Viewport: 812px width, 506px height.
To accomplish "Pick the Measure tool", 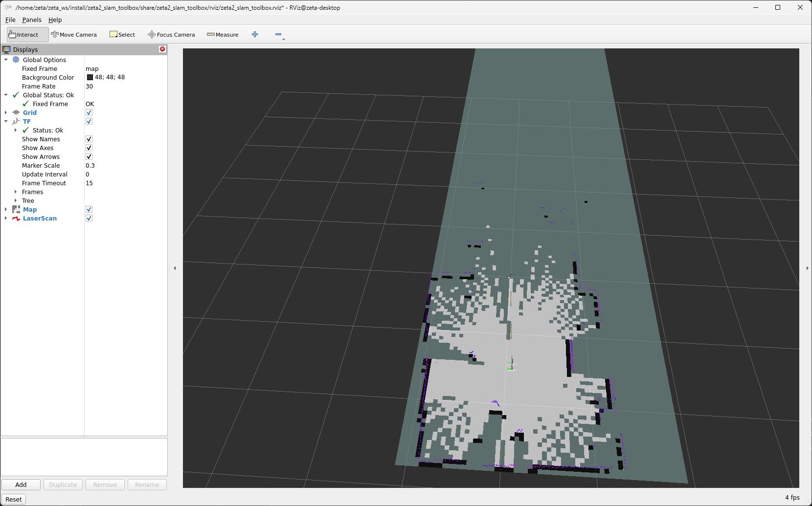I will (x=223, y=35).
